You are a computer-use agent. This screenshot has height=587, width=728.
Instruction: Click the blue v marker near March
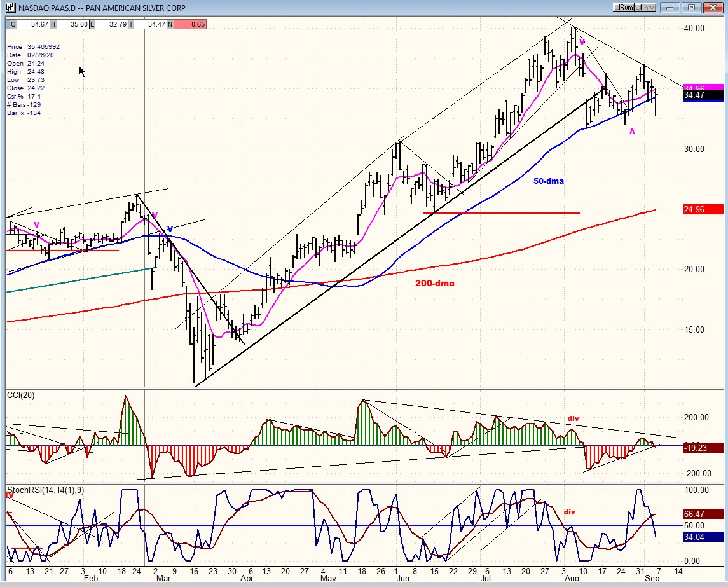point(170,229)
